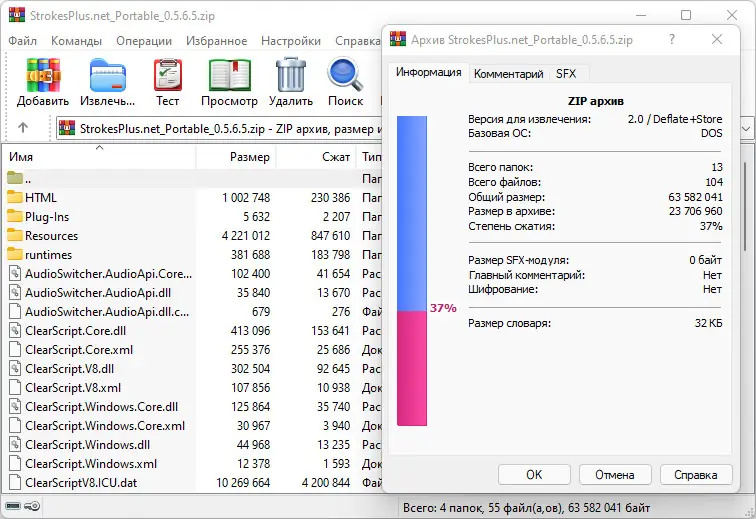Click the WinRAR icon in Архив dialog title

point(398,39)
